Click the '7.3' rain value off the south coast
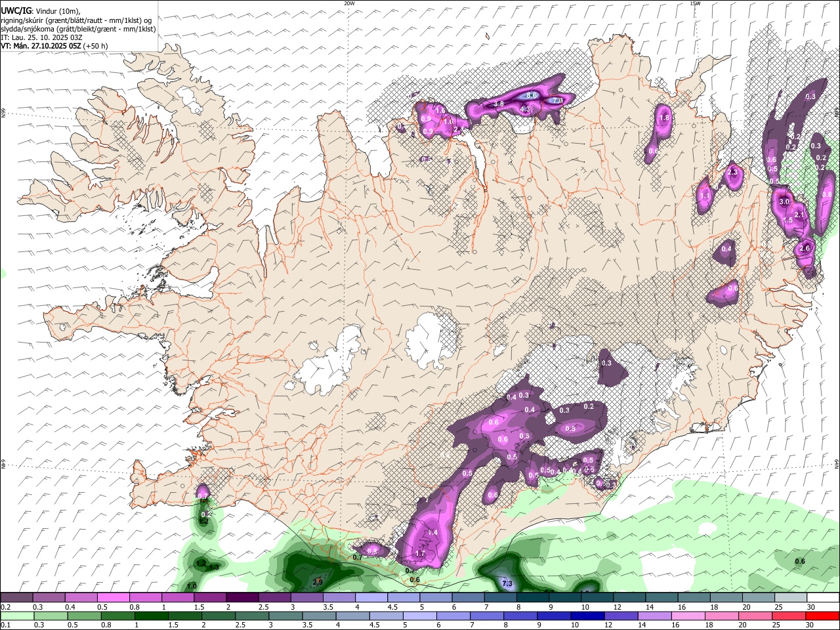Screen dimensions: 840x630 (x=507, y=583)
